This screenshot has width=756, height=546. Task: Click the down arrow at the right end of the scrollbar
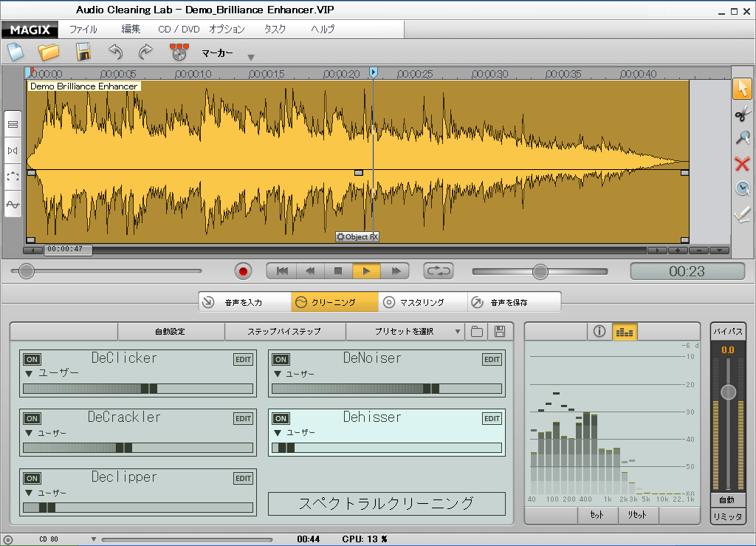pos(719,250)
